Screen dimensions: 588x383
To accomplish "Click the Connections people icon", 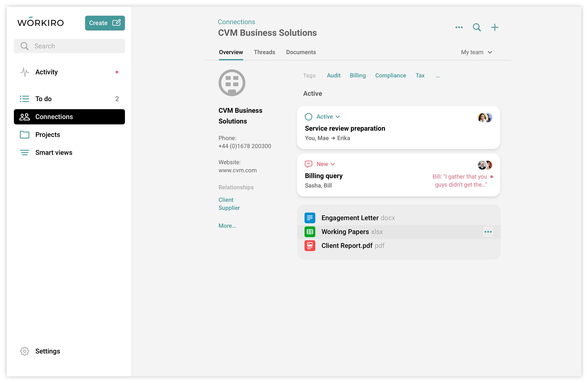I will (x=24, y=117).
